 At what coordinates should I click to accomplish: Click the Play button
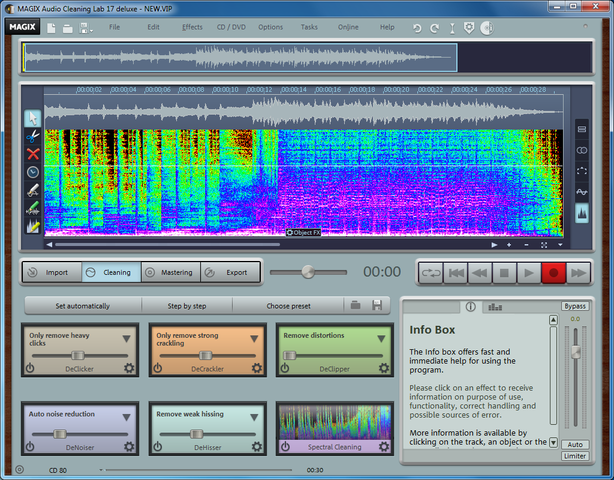(x=529, y=272)
